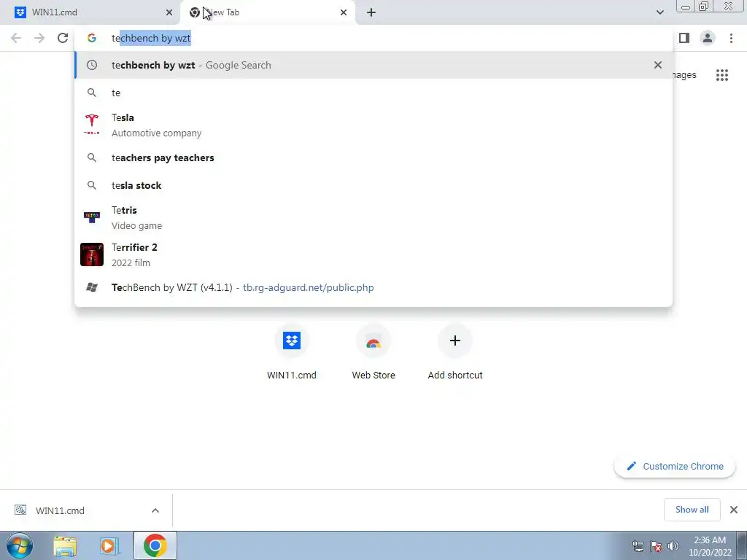Open the volume speaker tray icon
Screen dimensions: 747x560
[673, 546]
